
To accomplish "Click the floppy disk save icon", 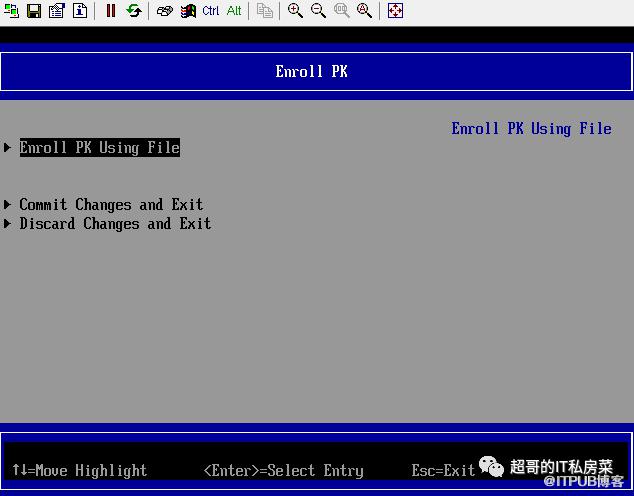I will (x=34, y=11).
